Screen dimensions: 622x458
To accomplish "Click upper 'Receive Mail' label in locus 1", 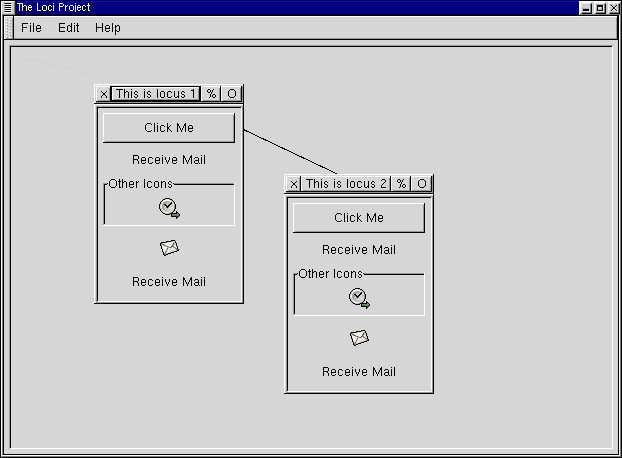I will click(x=169, y=160).
